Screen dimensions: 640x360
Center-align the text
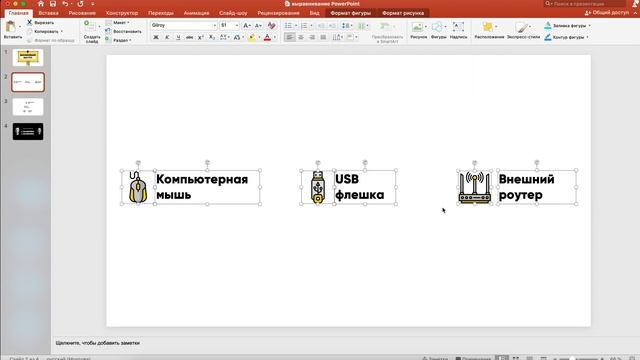click(301, 37)
